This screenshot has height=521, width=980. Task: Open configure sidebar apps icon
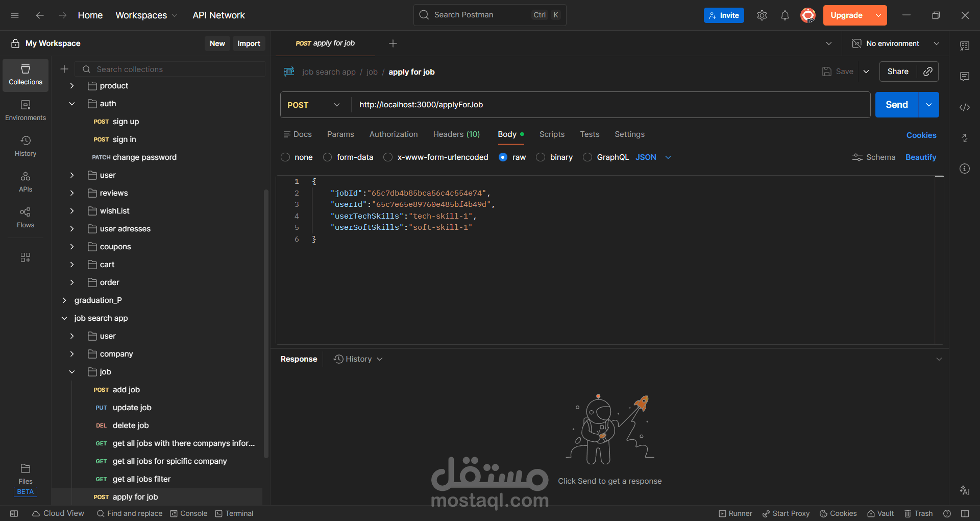[26, 257]
